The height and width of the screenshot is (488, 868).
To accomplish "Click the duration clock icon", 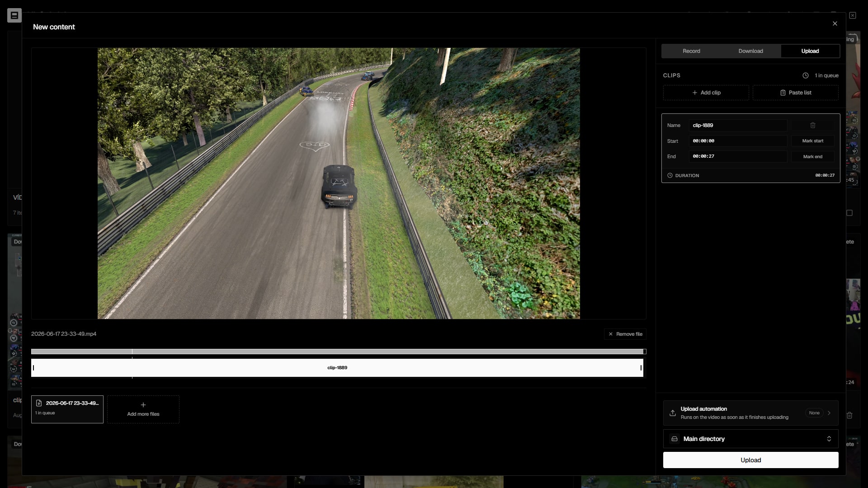I will 670,175.
